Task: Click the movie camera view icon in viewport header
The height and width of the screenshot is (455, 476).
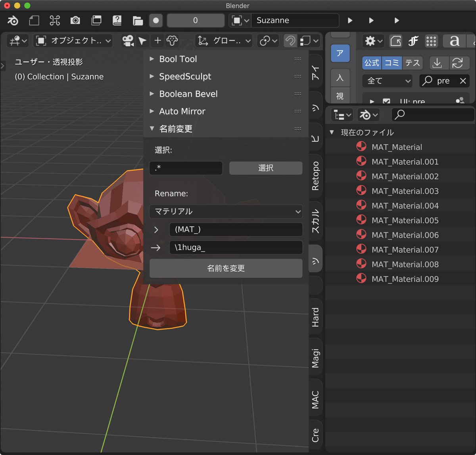Action: point(128,40)
